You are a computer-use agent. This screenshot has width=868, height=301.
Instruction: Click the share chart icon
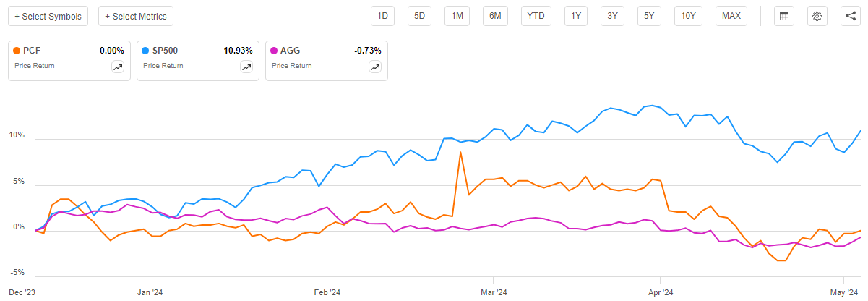coord(849,16)
